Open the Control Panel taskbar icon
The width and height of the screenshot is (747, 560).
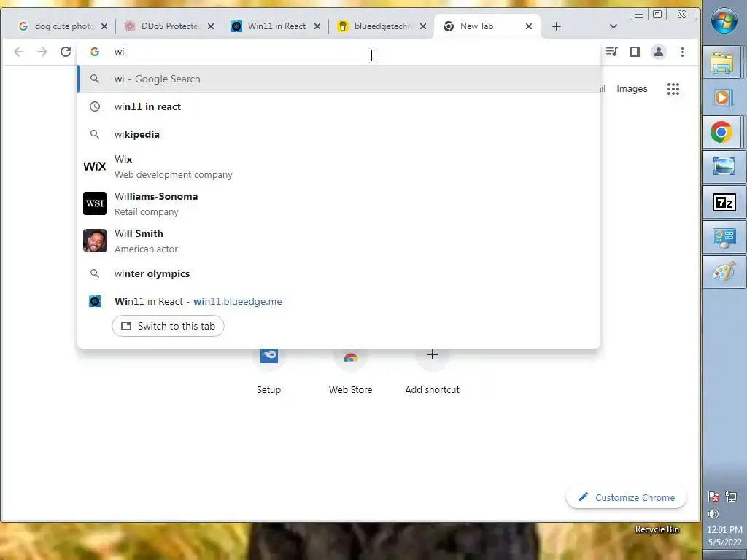pyautogui.click(x=724, y=237)
